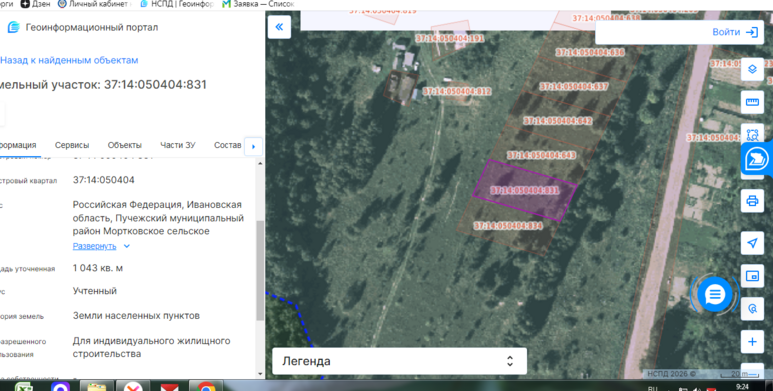Click the area value 1 043 кв. м
The width and height of the screenshot is (773, 391).
pyautogui.click(x=98, y=268)
